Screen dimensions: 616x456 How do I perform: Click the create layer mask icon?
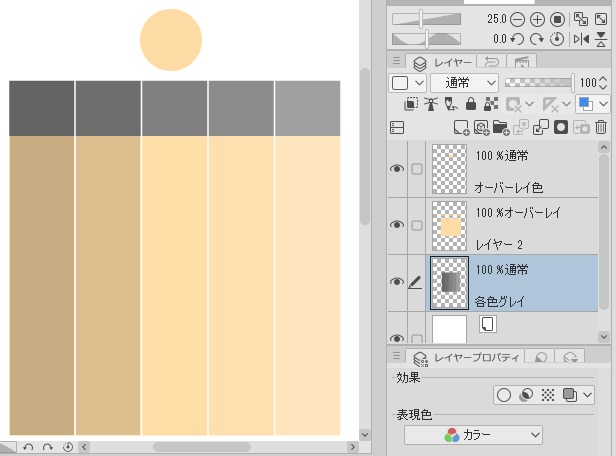pyautogui.click(x=562, y=127)
